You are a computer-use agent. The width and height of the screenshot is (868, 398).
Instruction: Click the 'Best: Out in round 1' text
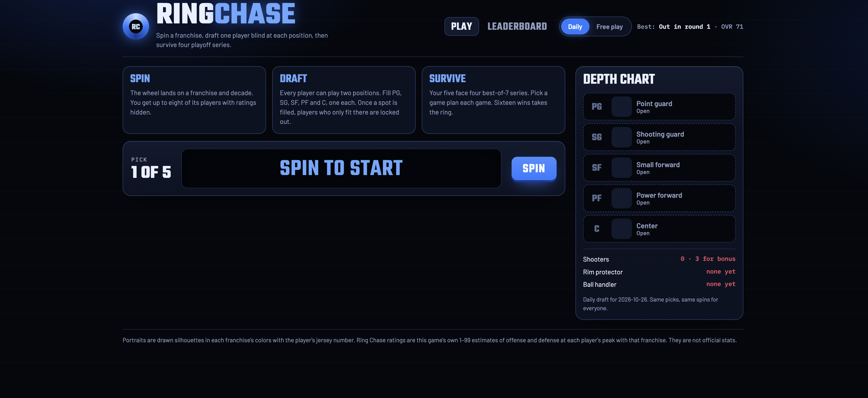point(674,27)
